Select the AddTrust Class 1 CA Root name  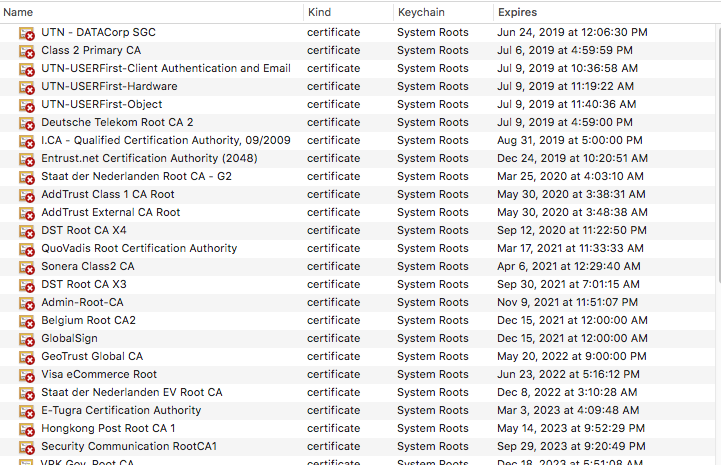108,194
